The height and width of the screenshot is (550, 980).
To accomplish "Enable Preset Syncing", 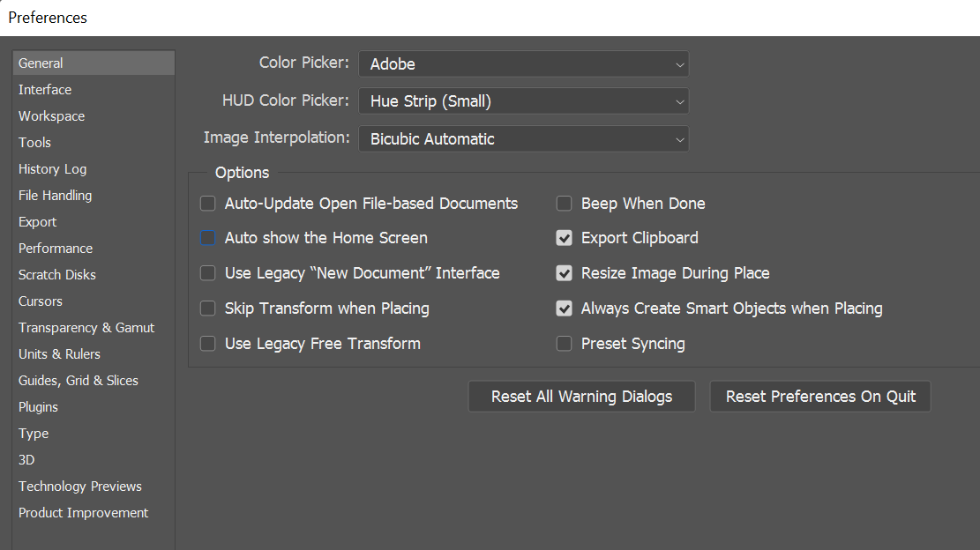I will click(x=564, y=344).
